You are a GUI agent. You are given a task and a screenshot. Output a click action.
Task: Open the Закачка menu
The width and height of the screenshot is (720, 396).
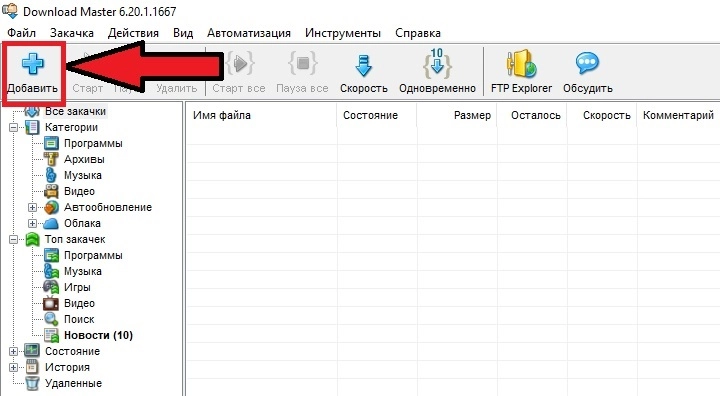(x=72, y=33)
